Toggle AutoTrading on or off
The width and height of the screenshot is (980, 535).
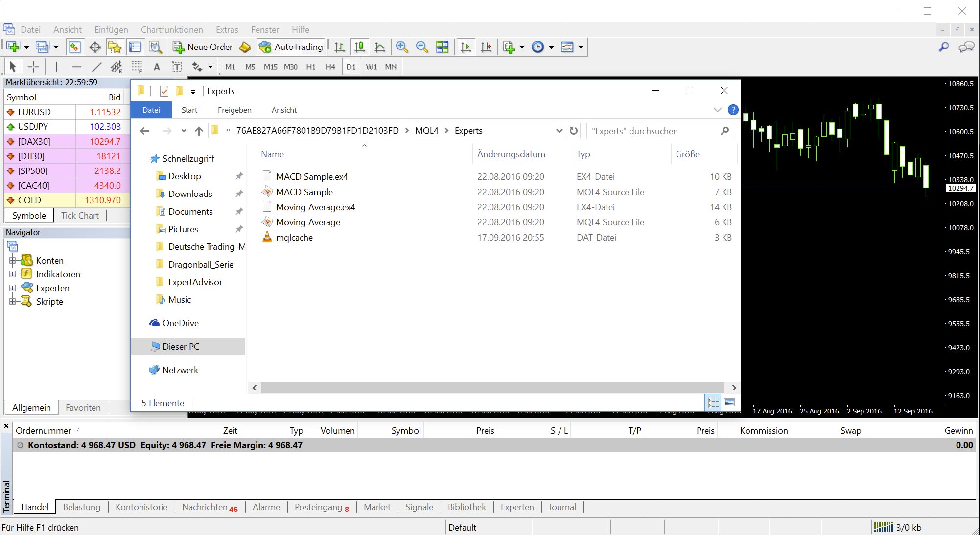click(x=291, y=47)
